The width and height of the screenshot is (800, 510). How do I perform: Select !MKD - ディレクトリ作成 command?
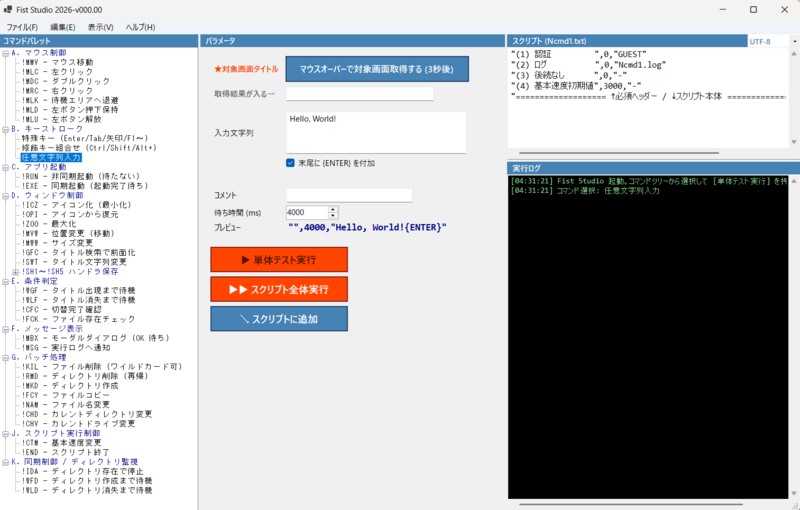point(70,386)
